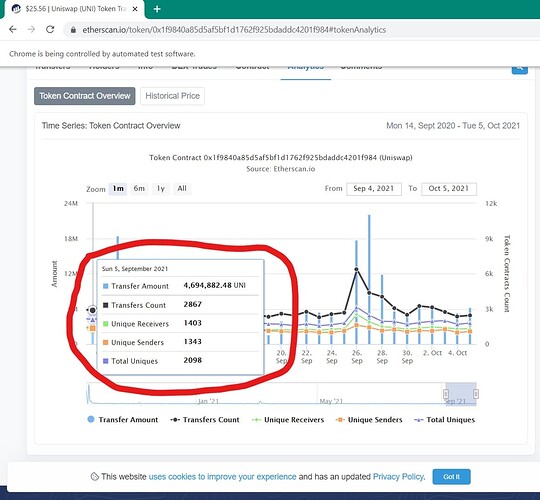
Task: Click the Total Uniques value 2098
Action: pyautogui.click(x=193, y=360)
